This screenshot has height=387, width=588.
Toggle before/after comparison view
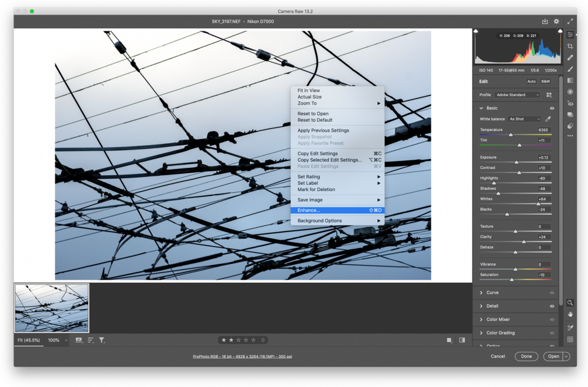462,340
